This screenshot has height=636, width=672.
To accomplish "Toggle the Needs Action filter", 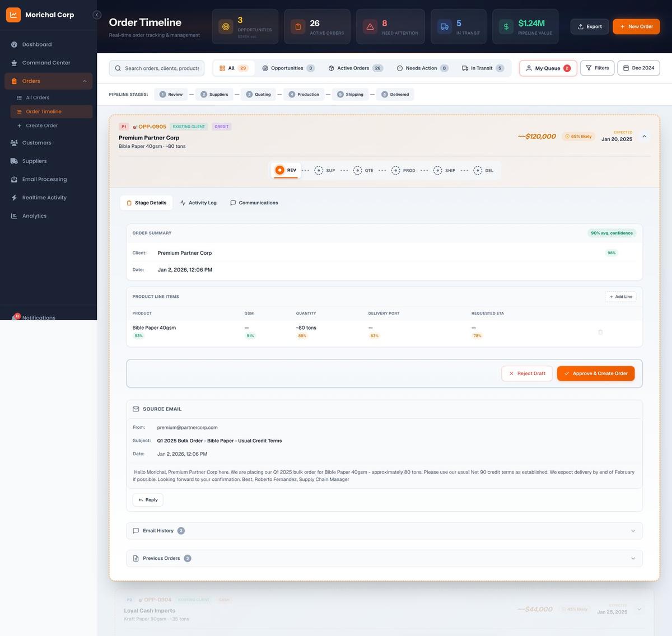I will pyautogui.click(x=421, y=68).
